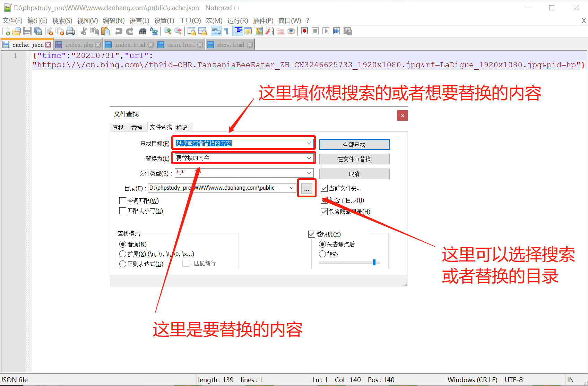Open the 查找目标 dropdown list

click(309, 143)
